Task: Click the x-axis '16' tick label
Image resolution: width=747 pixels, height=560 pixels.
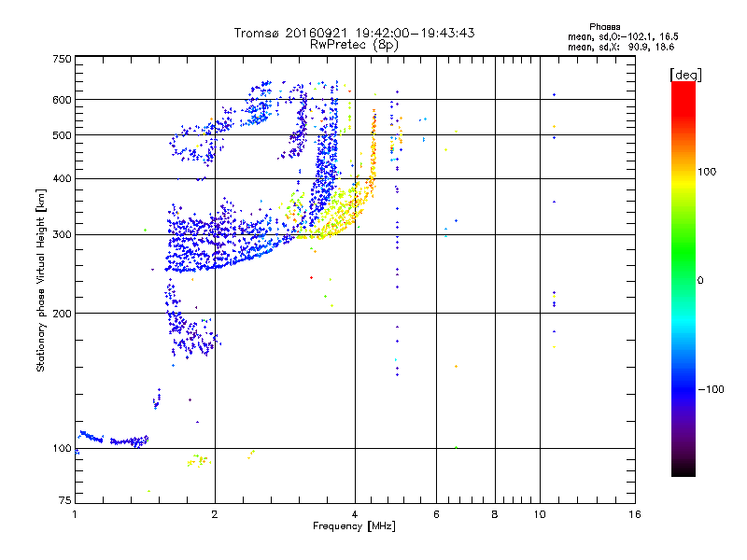Action: (635, 514)
